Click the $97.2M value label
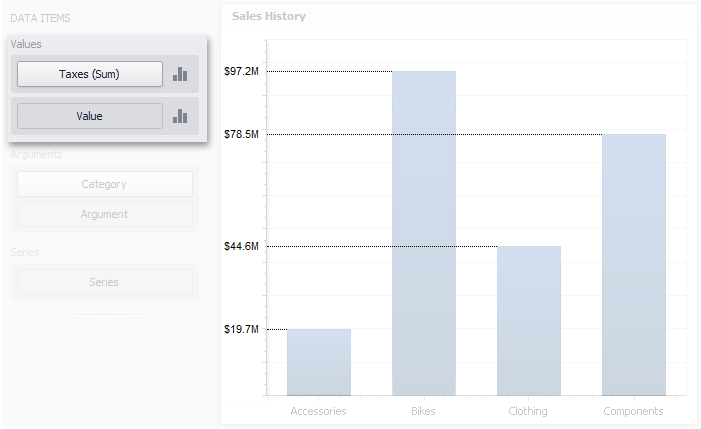 (x=241, y=72)
